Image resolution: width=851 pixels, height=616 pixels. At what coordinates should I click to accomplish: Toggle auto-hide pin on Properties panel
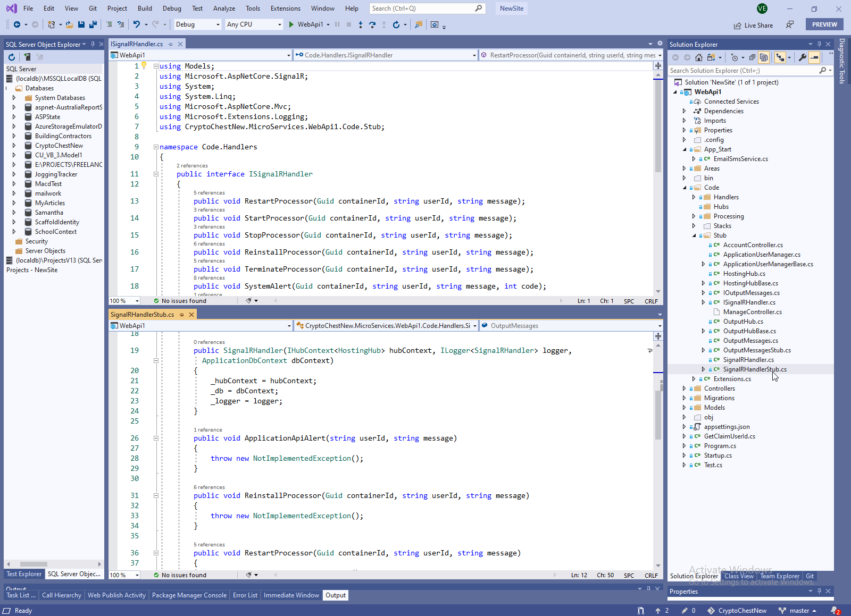click(x=820, y=591)
